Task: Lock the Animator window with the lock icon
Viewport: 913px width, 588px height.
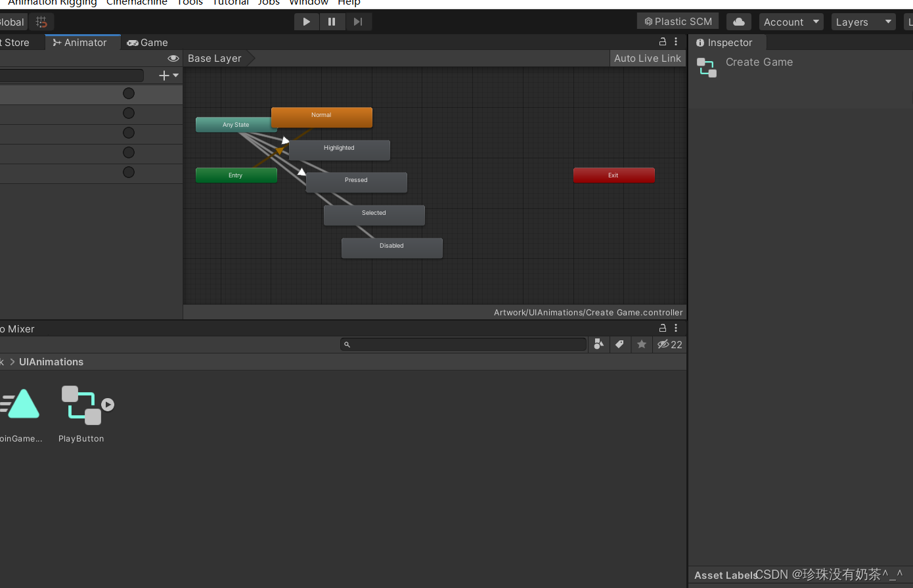Action: [663, 41]
